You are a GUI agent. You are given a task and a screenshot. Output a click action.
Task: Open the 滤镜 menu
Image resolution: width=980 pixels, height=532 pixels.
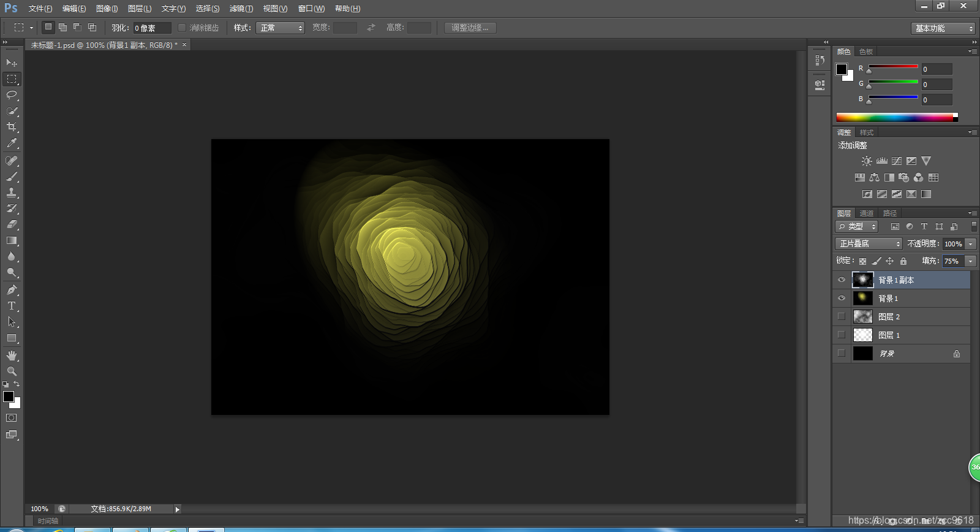(x=241, y=9)
